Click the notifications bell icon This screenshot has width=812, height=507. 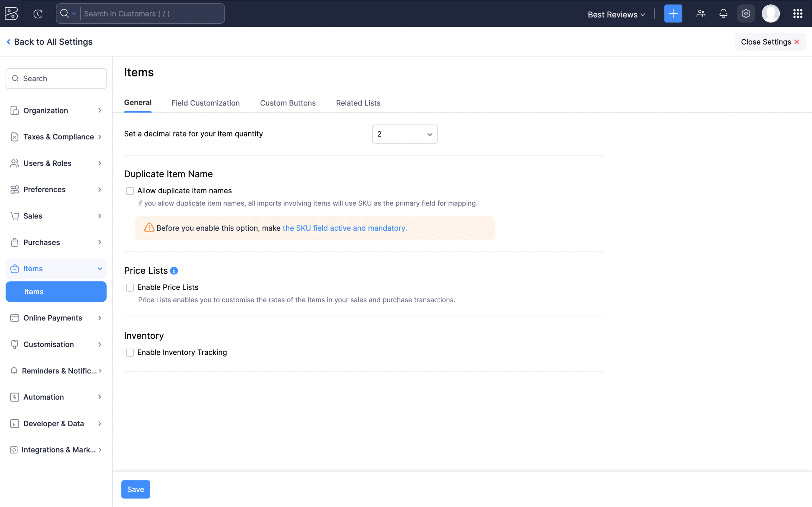tap(723, 13)
